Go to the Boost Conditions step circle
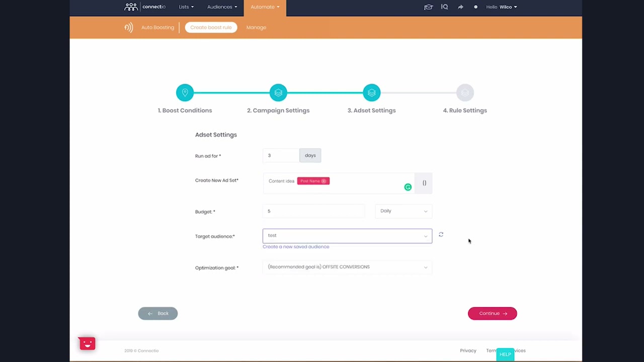This screenshot has height=362, width=644. (185, 93)
